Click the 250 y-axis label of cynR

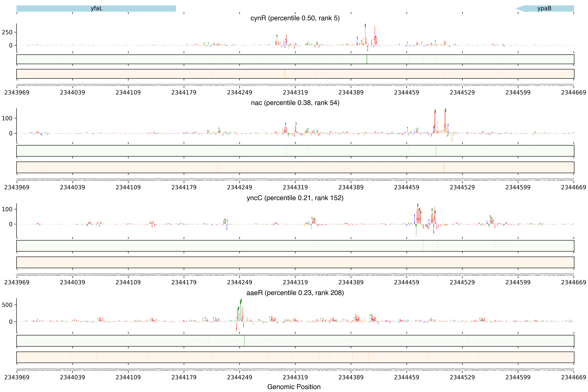[x=7, y=32]
